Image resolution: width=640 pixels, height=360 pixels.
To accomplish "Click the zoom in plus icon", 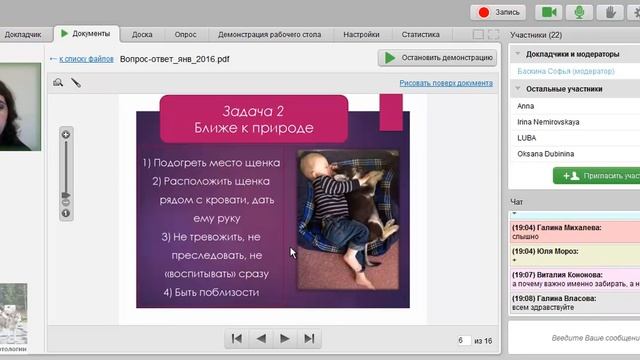I will click(66, 135).
